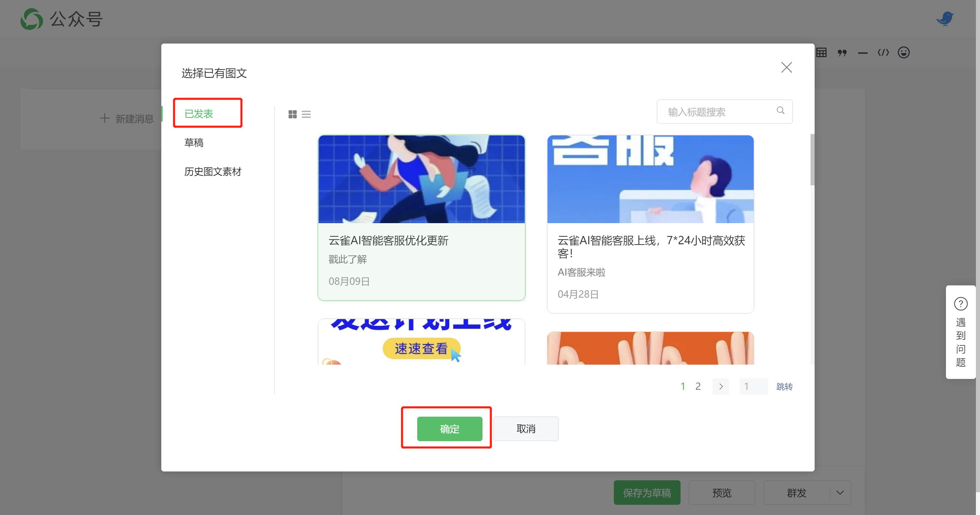This screenshot has width=980, height=515.
Task: Cancel the dialog with 取消
Action: pyautogui.click(x=526, y=429)
